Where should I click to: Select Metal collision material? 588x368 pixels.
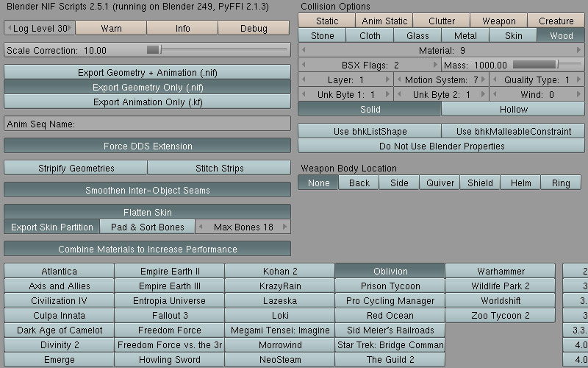(x=465, y=35)
